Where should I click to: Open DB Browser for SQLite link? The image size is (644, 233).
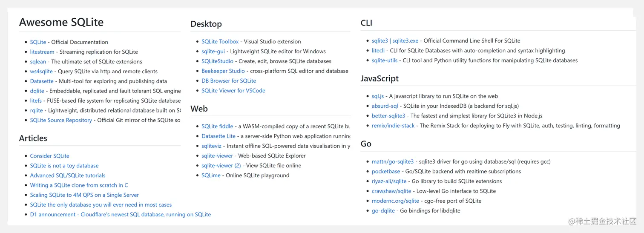pyautogui.click(x=229, y=81)
